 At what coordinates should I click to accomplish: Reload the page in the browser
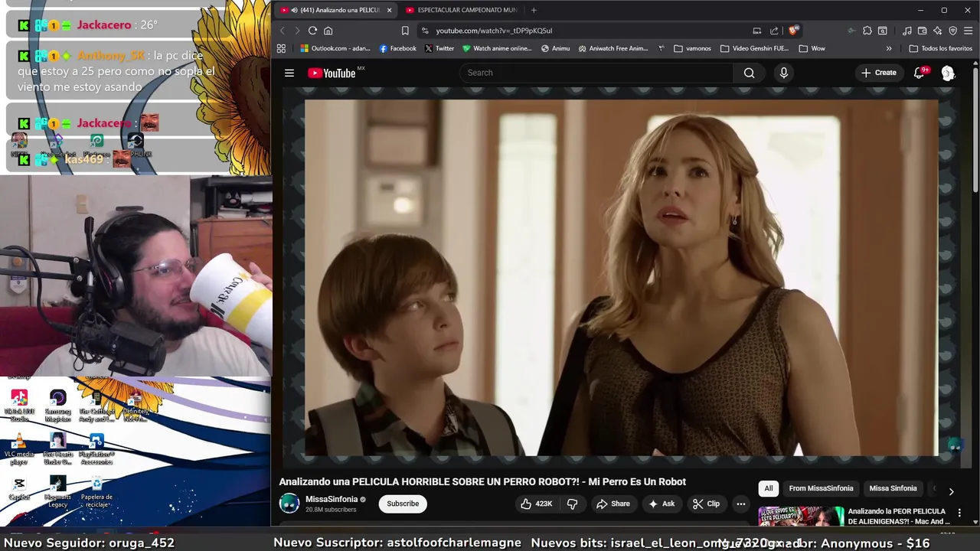312,31
